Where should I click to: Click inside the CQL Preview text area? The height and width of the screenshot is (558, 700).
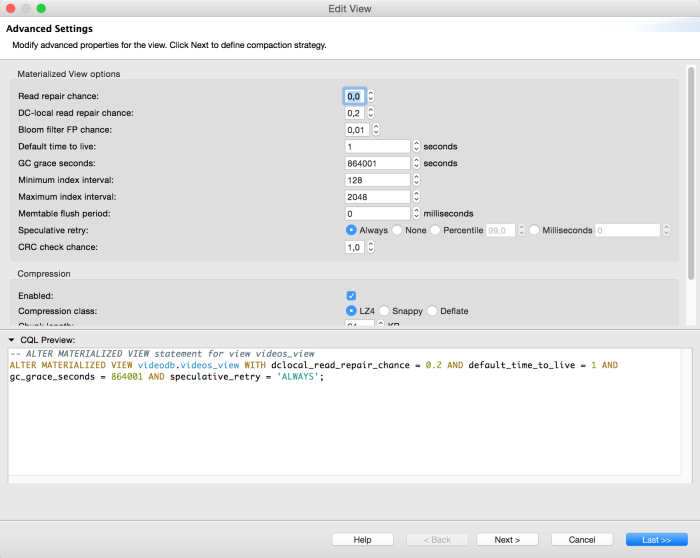click(344, 412)
